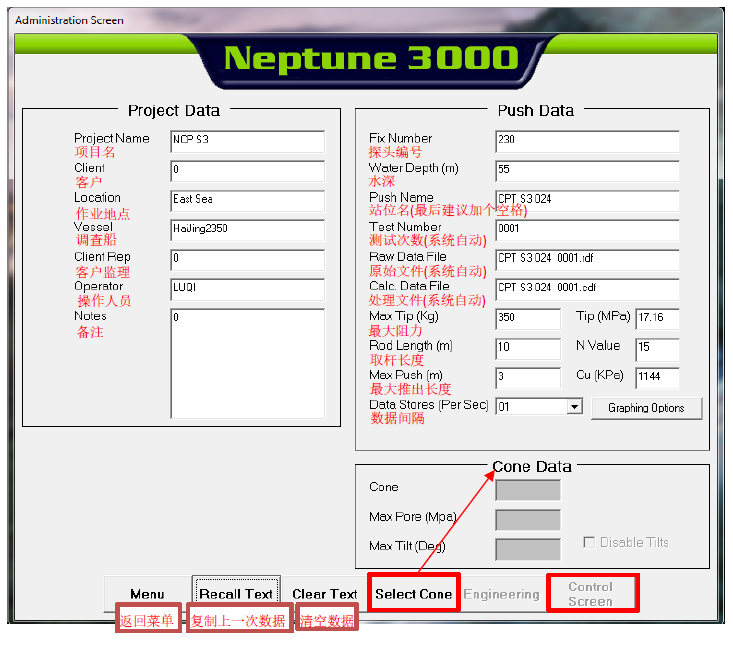Image resolution: width=733 pixels, height=649 pixels.
Task: Click the Test Number field
Action: click(x=587, y=230)
